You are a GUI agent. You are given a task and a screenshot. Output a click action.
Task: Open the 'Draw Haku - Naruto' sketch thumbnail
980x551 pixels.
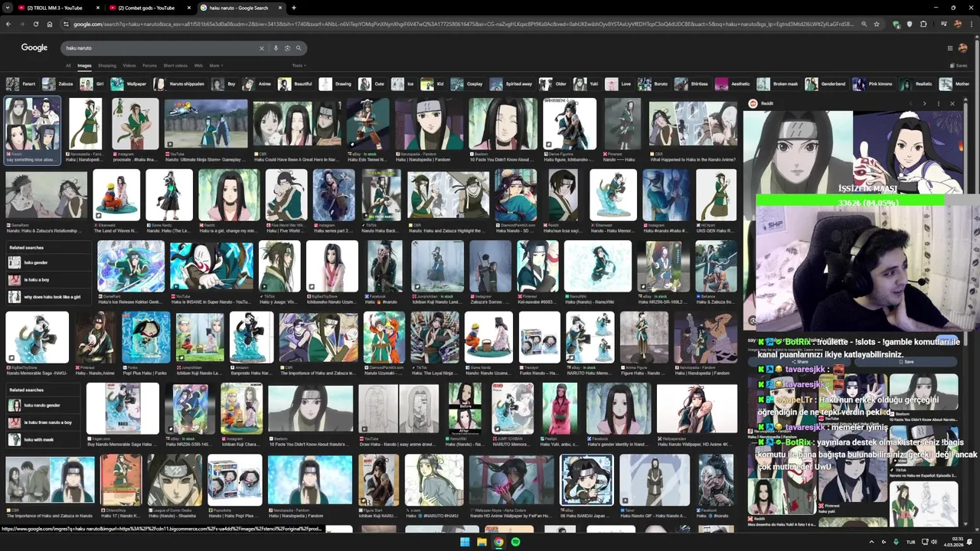(398, 408)
